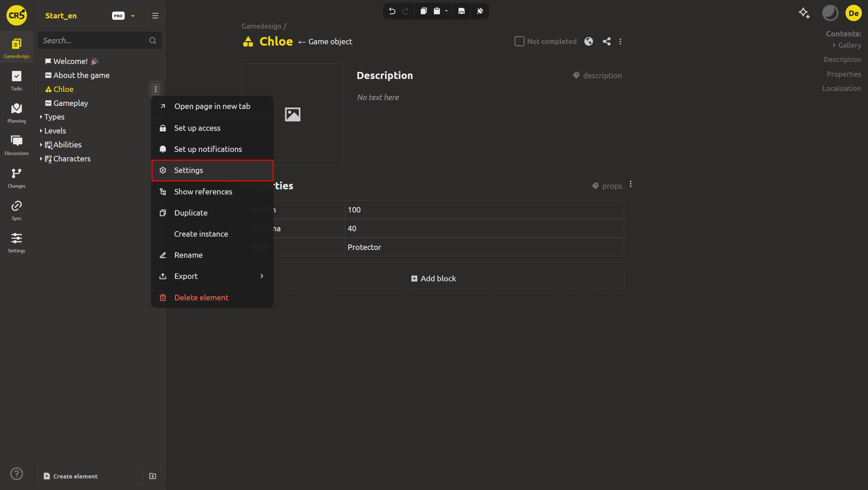This screenshot has width=868, height=490.
Task: Open the Discussions section
Action: [16, 145]
